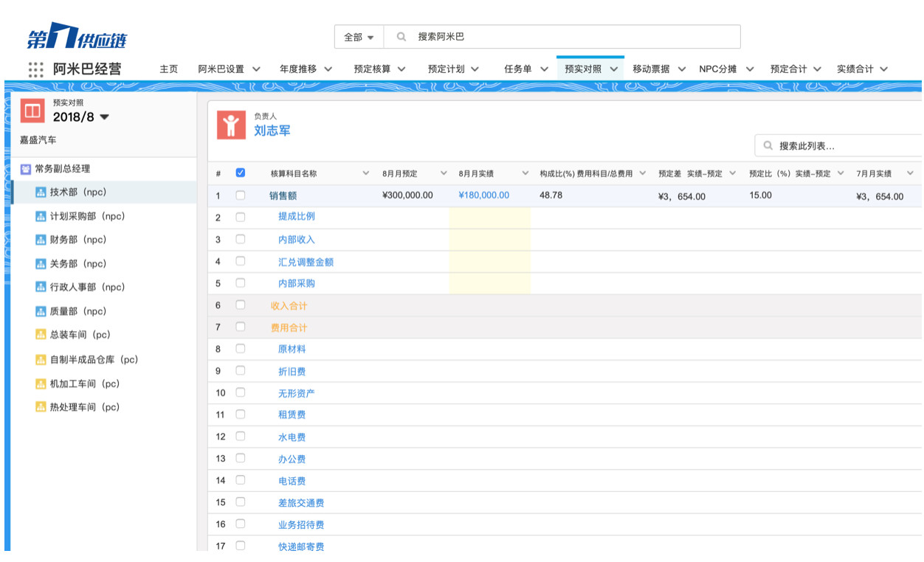Click the 常务副总经理 group icon
Screen dimensions: 924x562
coord(26,169)
